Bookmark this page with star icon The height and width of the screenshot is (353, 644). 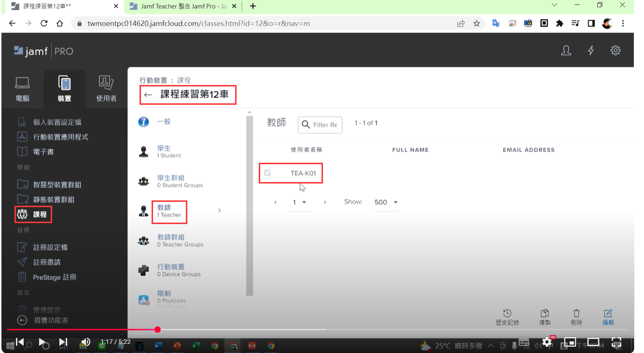[476, 23]
